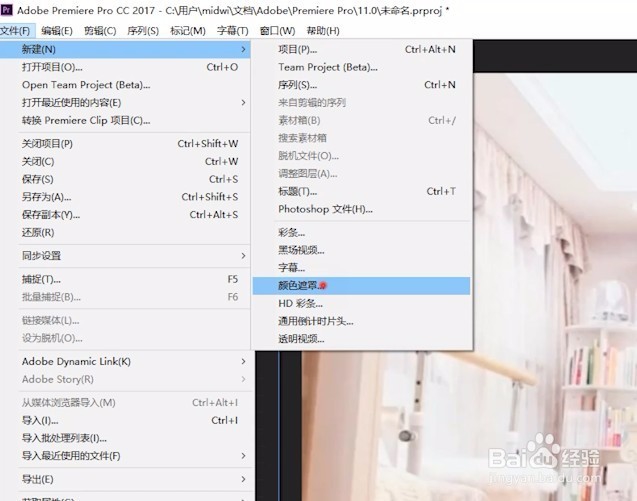Open the 文件(F) menu
The width and height of the screenshot is (637, 501).
click(x=16, y=31)
